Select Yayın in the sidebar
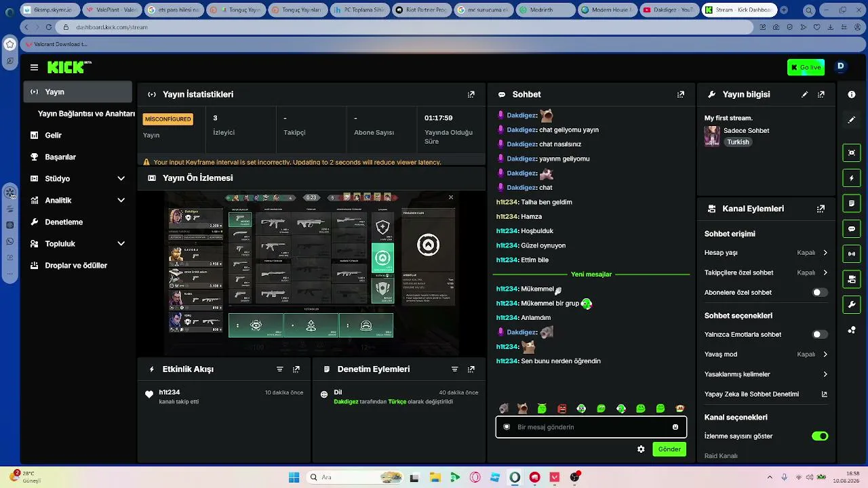Image resolution: width=868 pixels, height=488 pixels. point(78,92)
